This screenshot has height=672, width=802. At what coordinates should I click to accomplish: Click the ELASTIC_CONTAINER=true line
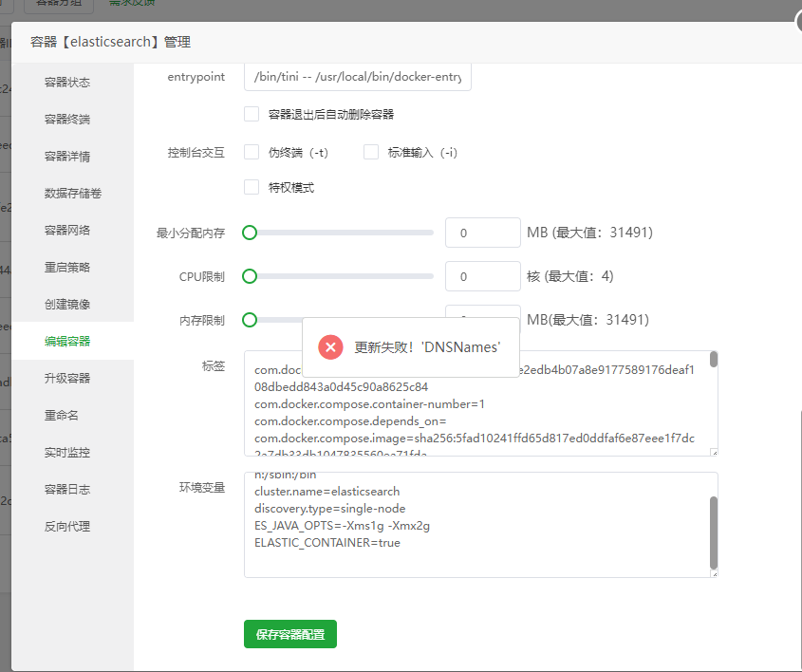327,543
